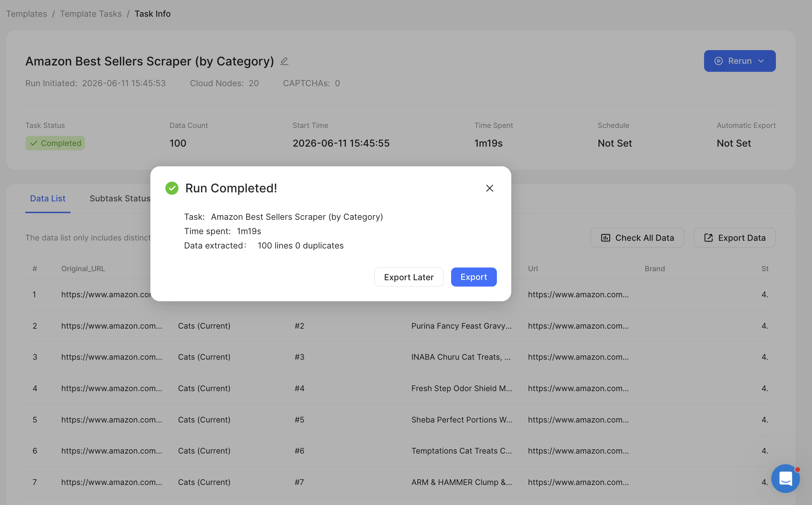Switch to Subtask Status tab

coord(120,198)
